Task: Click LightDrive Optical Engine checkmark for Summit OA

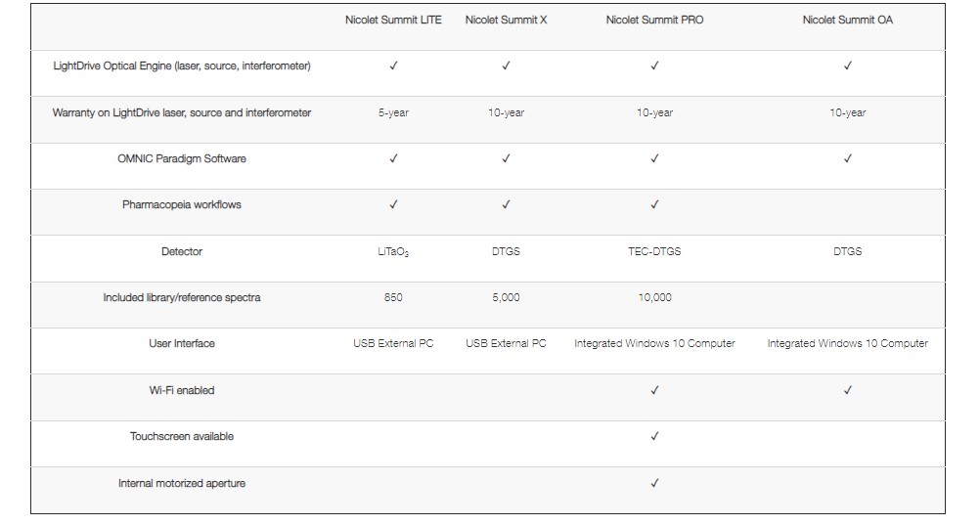Action: click(x=848, y=66)
